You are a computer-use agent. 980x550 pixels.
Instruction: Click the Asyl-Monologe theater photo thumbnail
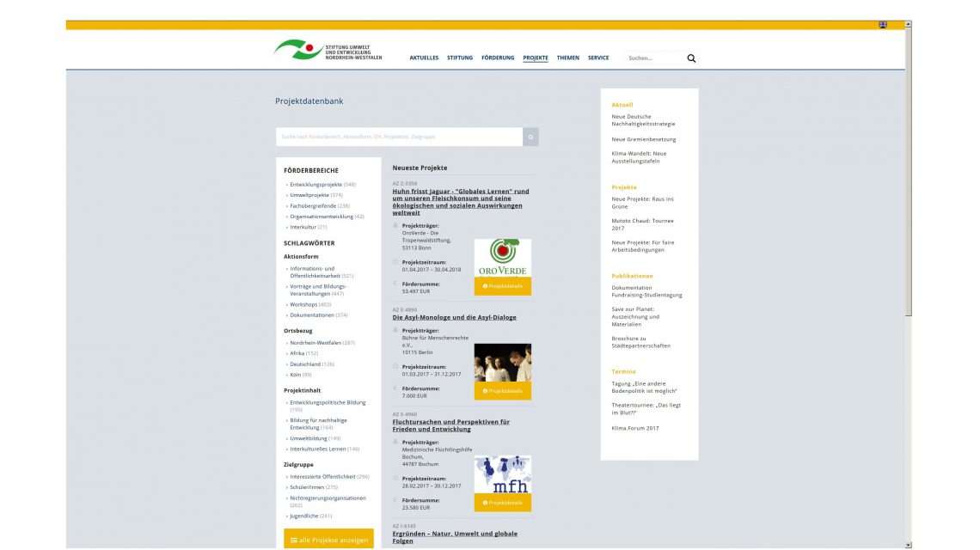tap(503, 363)
